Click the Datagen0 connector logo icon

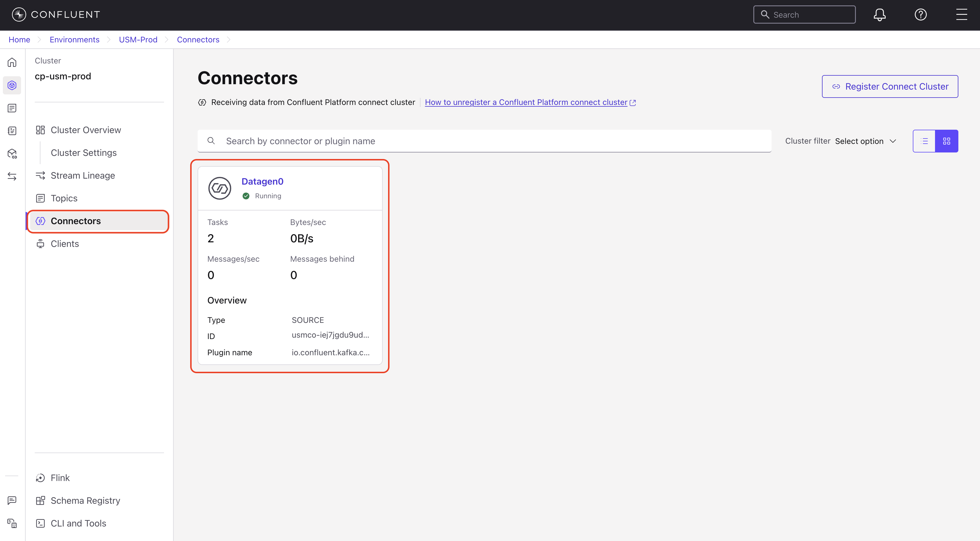click(220, 188)
